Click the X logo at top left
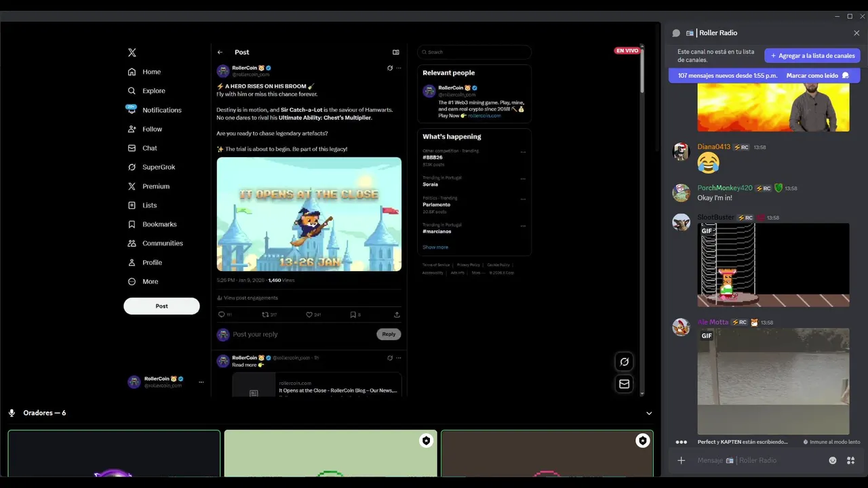This screenshot has height=488, width=868. 132,52
